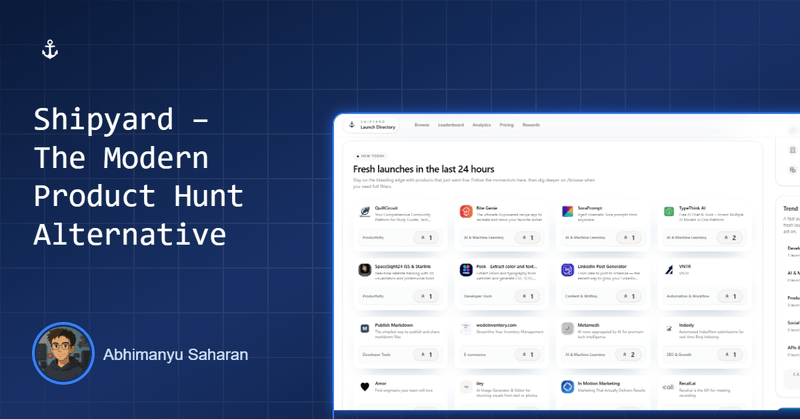800x419 pixels.
Task: Upvote the QuillCircuit launch
Action: coord(426,237)
